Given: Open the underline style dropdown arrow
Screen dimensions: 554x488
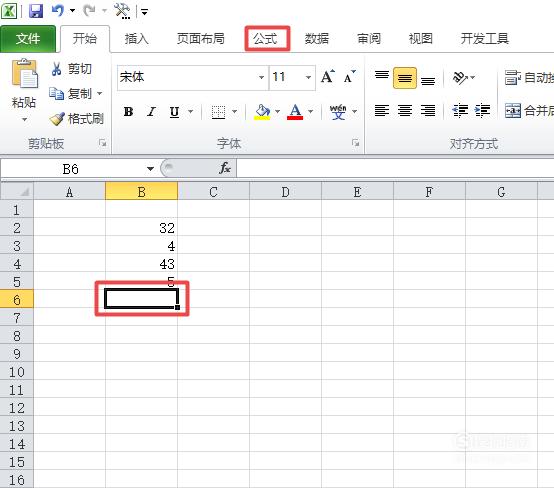Looking at the screenshot, I should pos(190,112).
